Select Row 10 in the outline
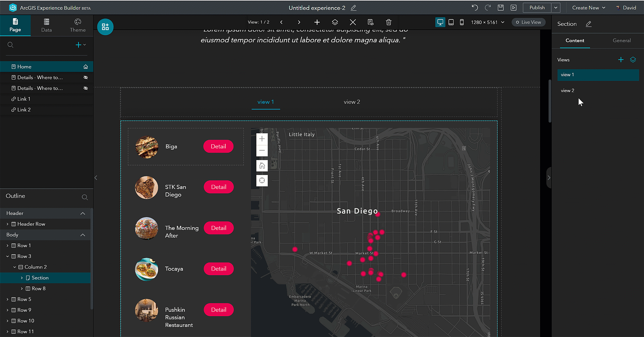 pyautogui.click(x=45, y=321)
